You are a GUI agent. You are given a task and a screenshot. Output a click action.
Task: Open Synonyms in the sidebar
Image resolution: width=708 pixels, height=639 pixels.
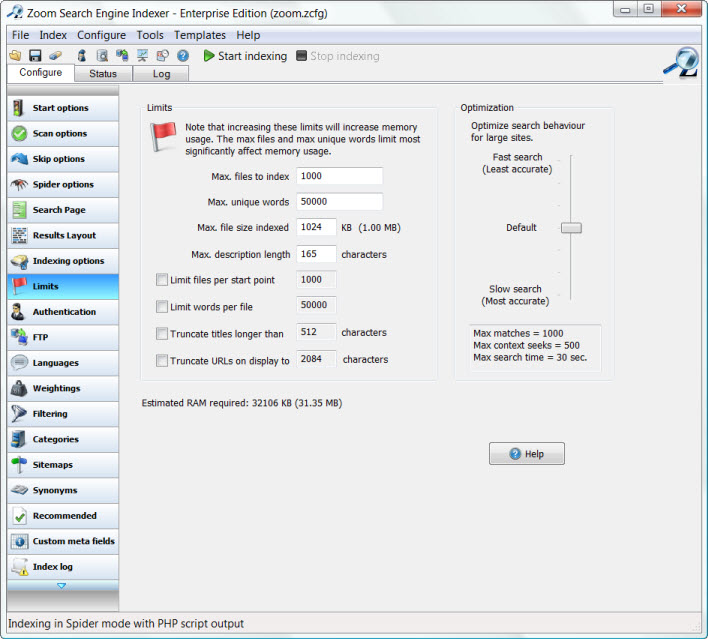(x=63, y=490)
